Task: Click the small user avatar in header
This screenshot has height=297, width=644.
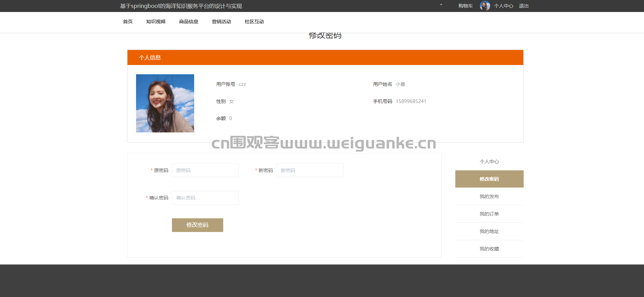Action: pos(485,6)
